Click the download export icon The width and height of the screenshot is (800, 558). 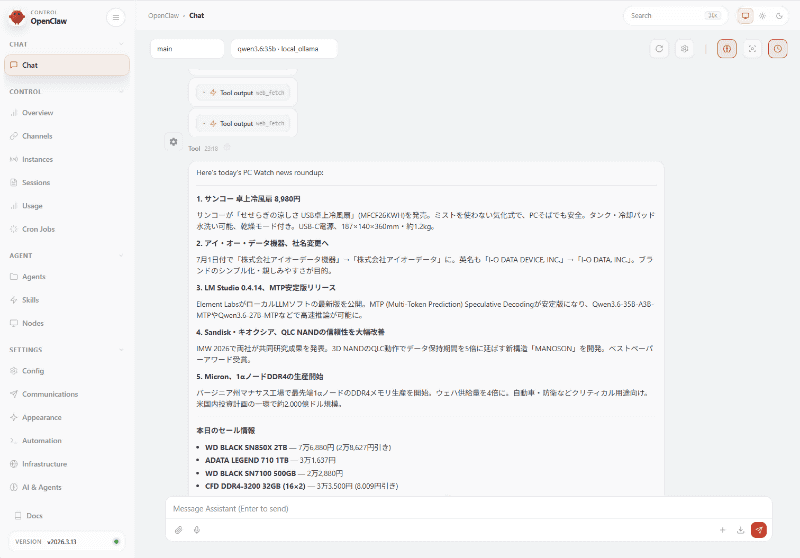tap(740, 530)
